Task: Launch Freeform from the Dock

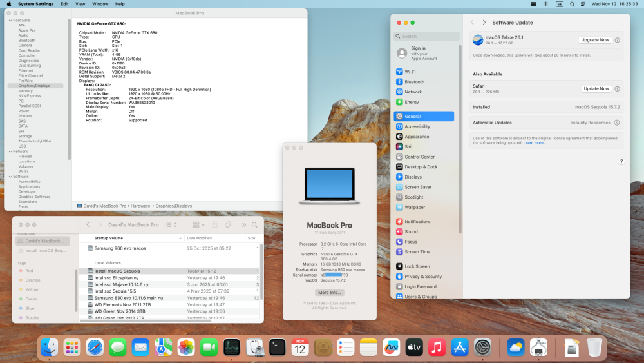Action: (x=391, y=348)
